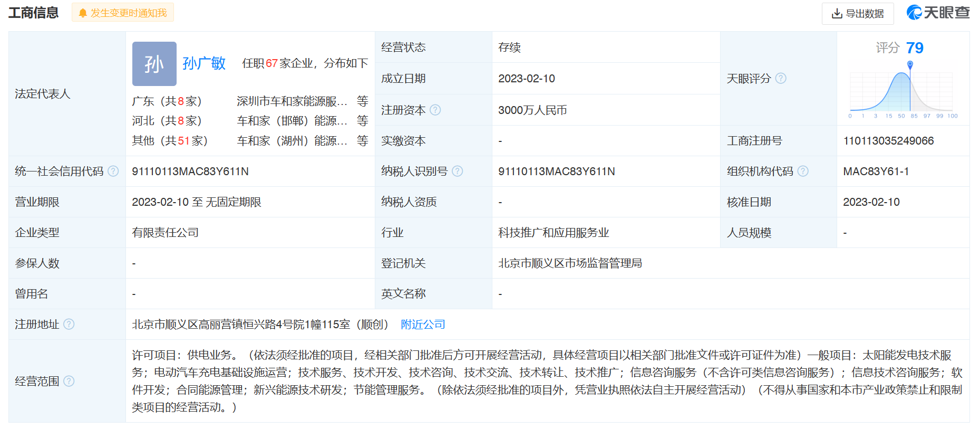Click the red 67 companies count
This screenshot has height=429, width=980.
coord(271,63)
